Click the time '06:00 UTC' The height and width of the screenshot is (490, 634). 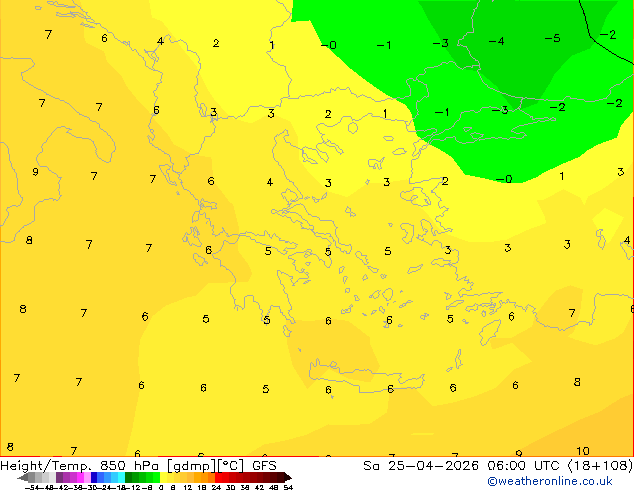tap(524, 466)
